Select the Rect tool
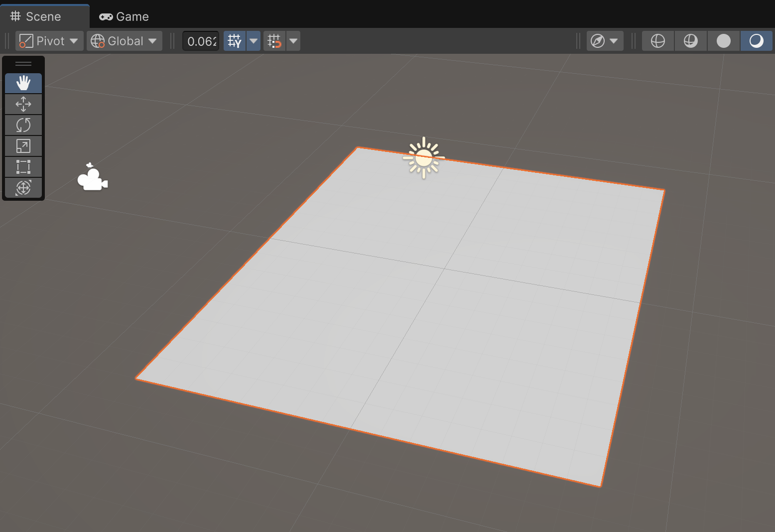775x532 pixels. point(23,167)
